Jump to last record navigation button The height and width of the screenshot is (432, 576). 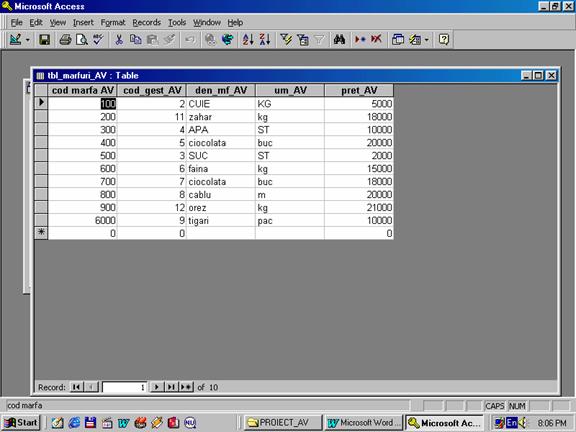tap(171, 387)
